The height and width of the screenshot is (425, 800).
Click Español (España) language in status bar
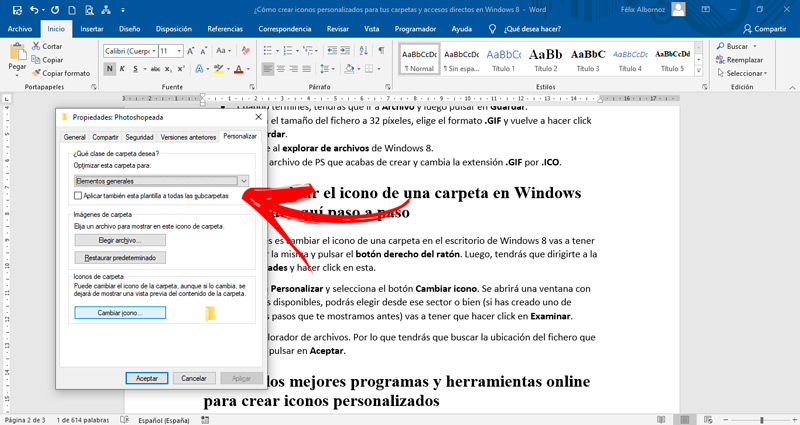164,420
